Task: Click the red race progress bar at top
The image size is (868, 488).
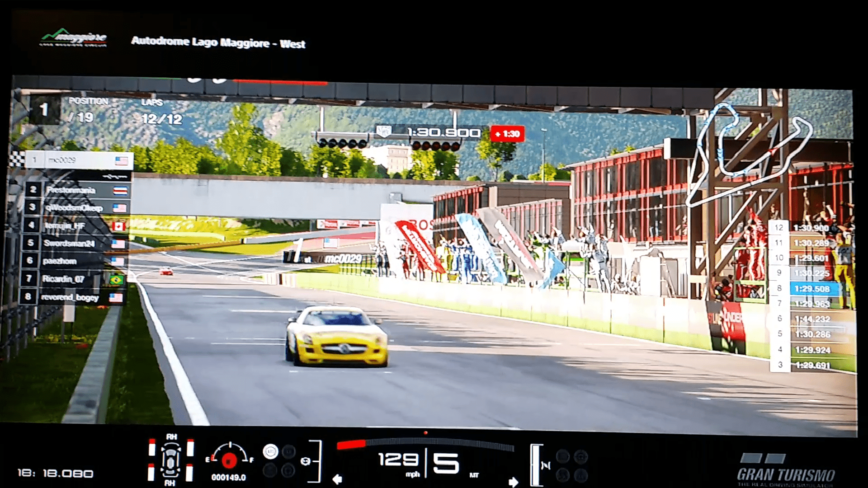Action: pos(279,82)
